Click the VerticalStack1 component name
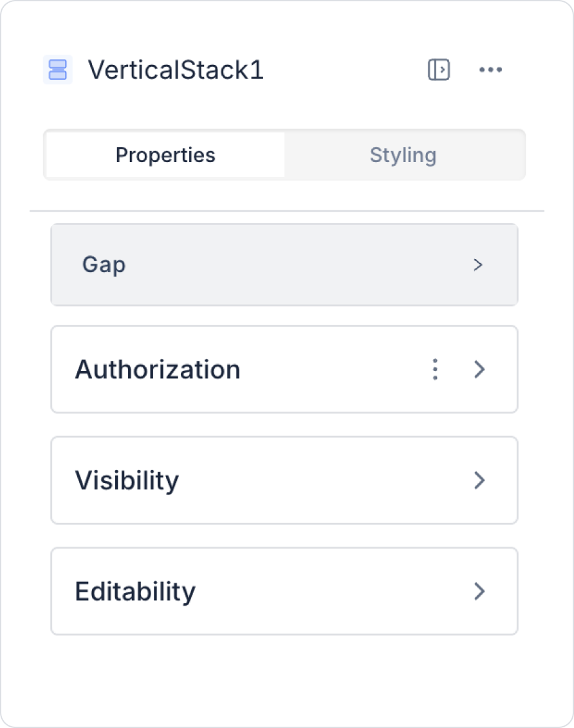Viewport: 574px width, 728px height. click(176, 69)
